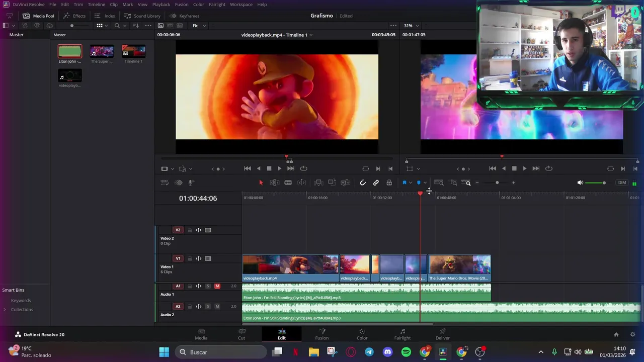Activate the Trim Edit Mode tool
This screenshot has width=644, height=362.
(275, 183)
